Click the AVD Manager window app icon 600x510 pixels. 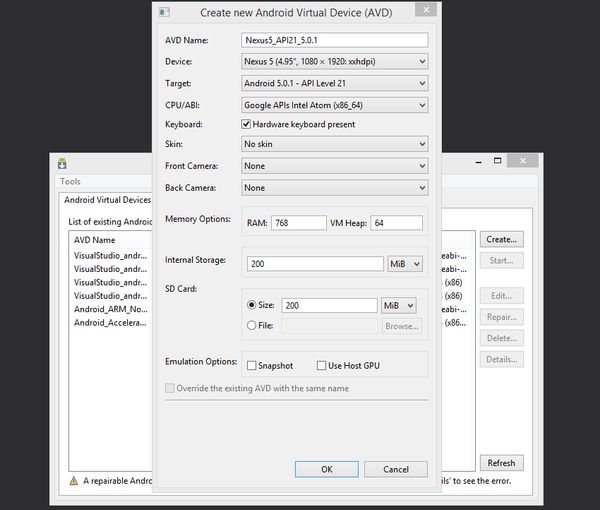pos(62,164)
